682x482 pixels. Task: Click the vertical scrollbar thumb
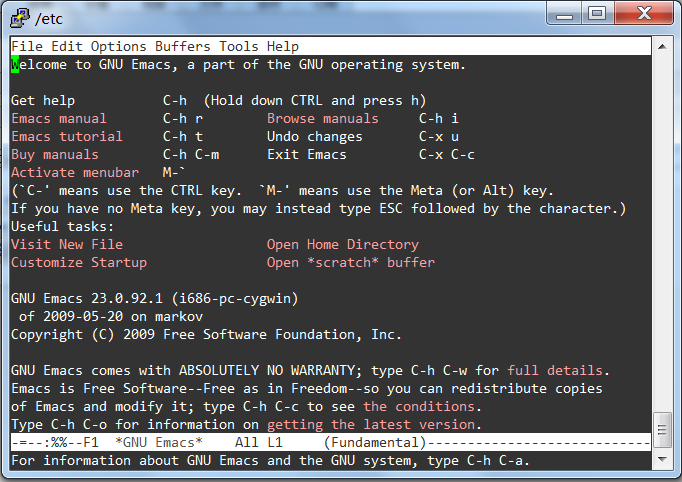662,430
